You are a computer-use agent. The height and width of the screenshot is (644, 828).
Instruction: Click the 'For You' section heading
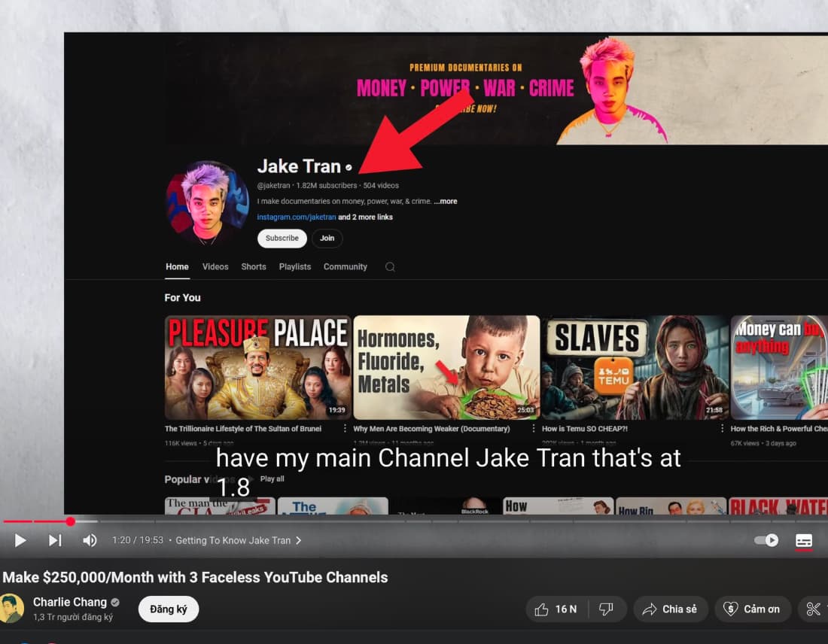(182, 298)
